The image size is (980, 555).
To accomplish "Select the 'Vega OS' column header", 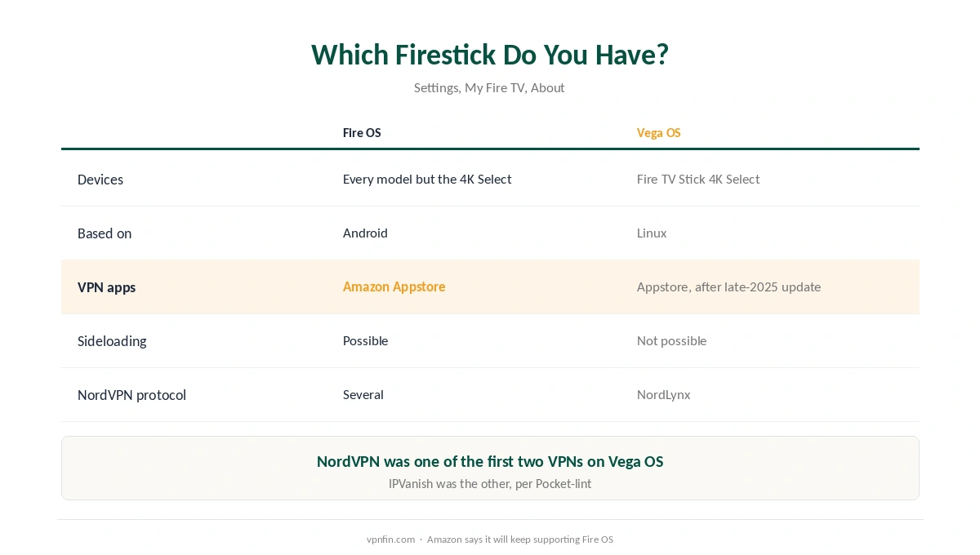I will point(658,133).
